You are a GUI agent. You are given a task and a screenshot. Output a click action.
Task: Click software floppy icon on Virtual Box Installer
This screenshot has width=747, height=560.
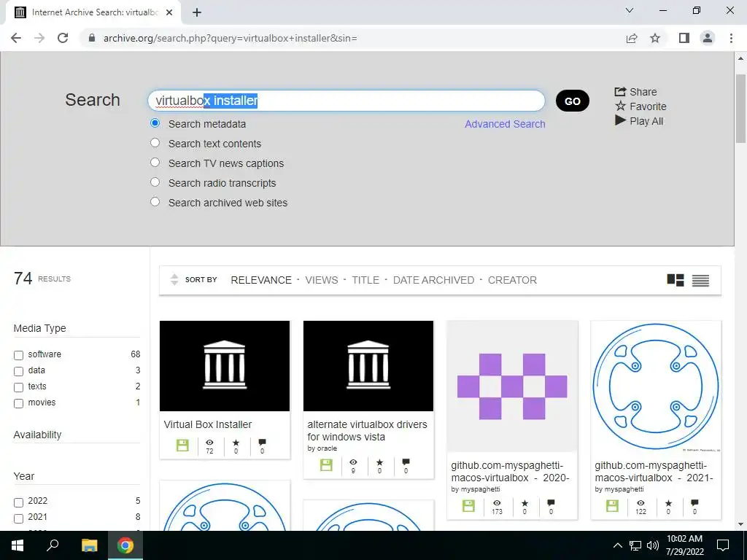click(182, 446)
